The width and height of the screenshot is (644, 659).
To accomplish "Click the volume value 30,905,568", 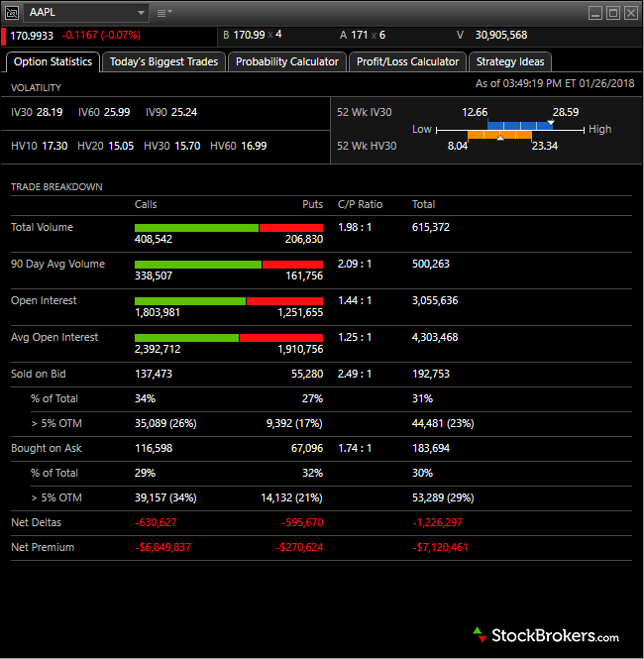I will tap(501, 35).
